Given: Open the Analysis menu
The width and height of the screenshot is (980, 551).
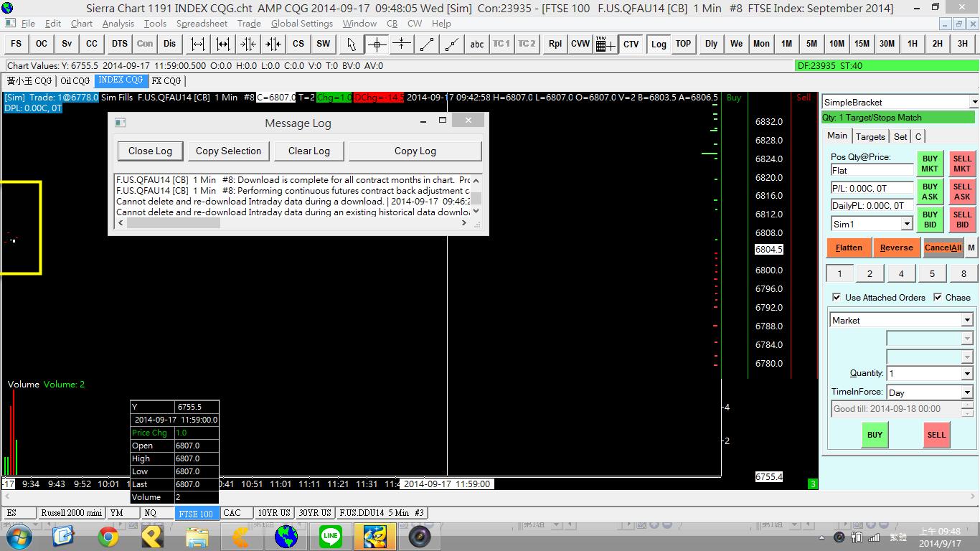Looking at the screenshot, I should (x=118, y=24).
